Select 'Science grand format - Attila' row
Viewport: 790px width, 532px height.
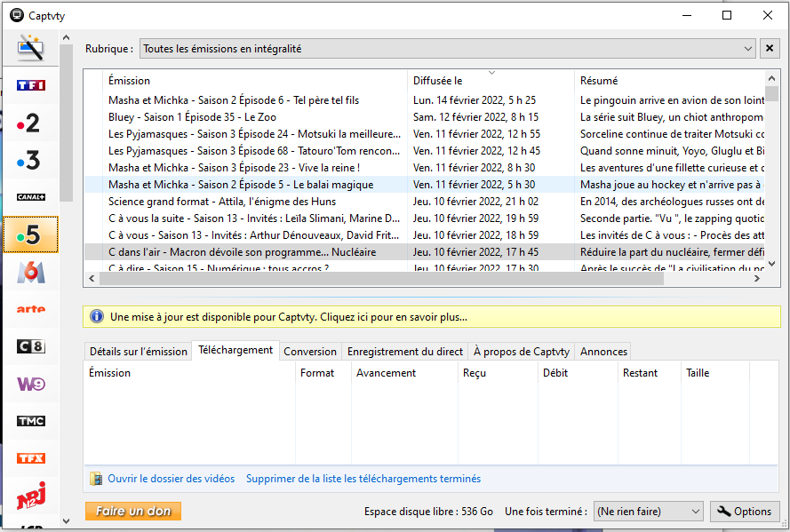(x=424, y=202)
